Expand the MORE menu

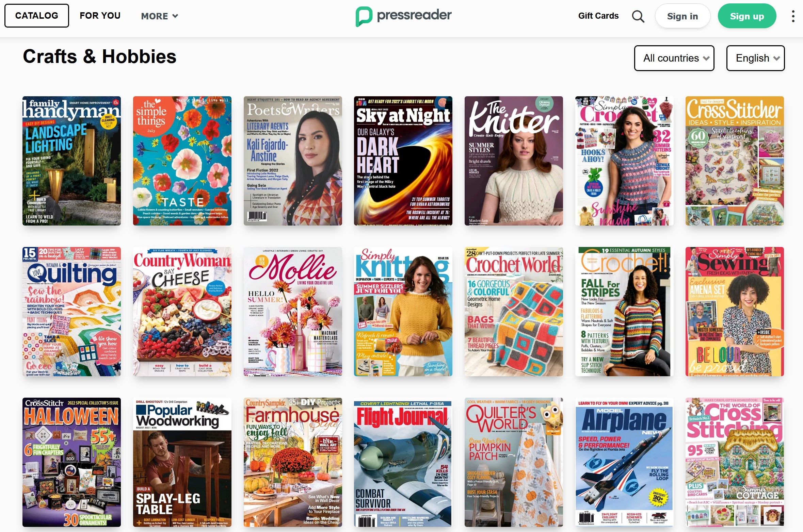[159, 16]
